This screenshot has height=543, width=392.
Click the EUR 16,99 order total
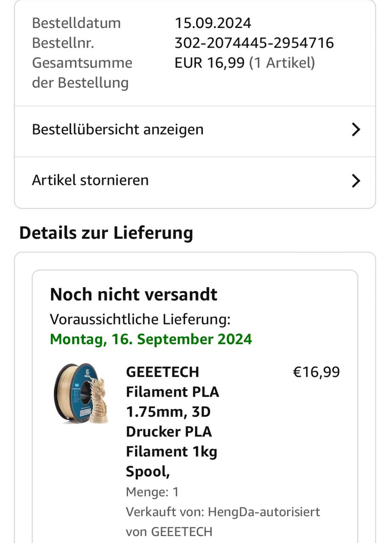click(x=210, y=63)
